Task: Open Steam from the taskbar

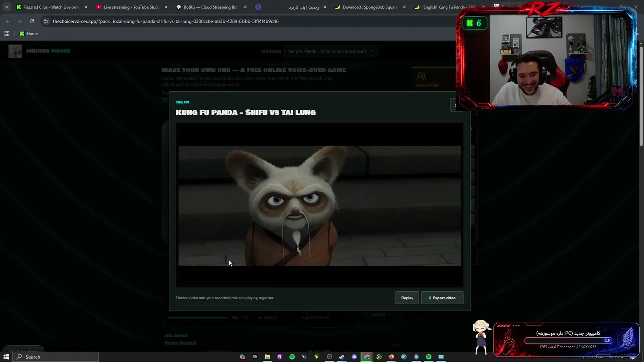Action: [342, 357]
